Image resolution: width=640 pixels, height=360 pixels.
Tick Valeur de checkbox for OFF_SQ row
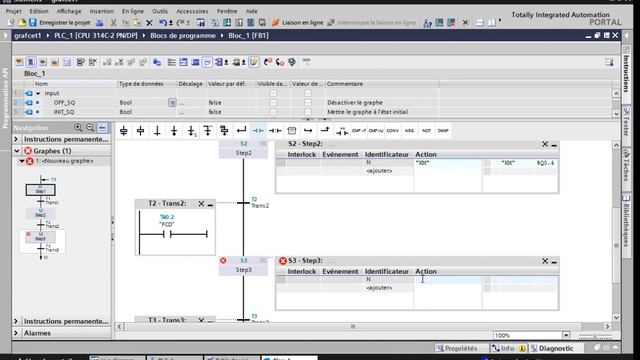coord(308,102)
